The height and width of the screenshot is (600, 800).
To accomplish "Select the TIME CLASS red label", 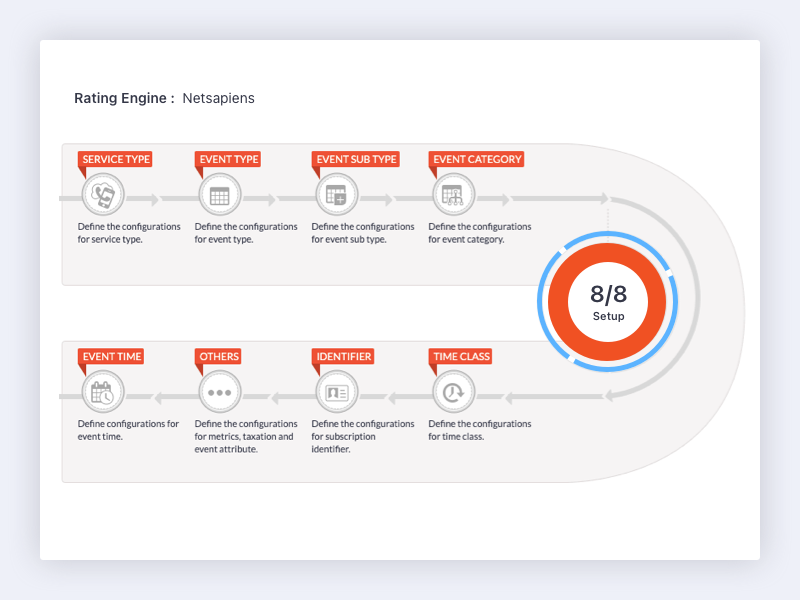I will coord(461,356).
